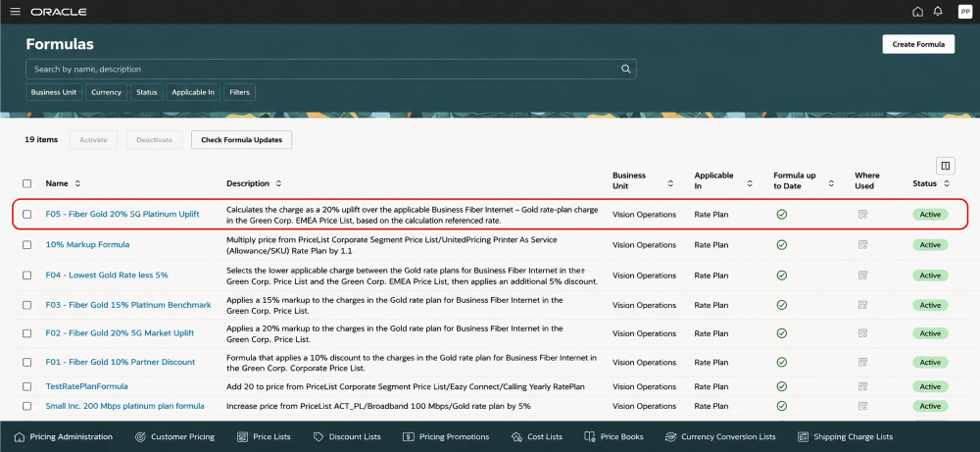980x452 pixels.
Task: Open F04 - Lowest Gold Rate less 5%
Action: pyautogui.click(x=107, y=276)
